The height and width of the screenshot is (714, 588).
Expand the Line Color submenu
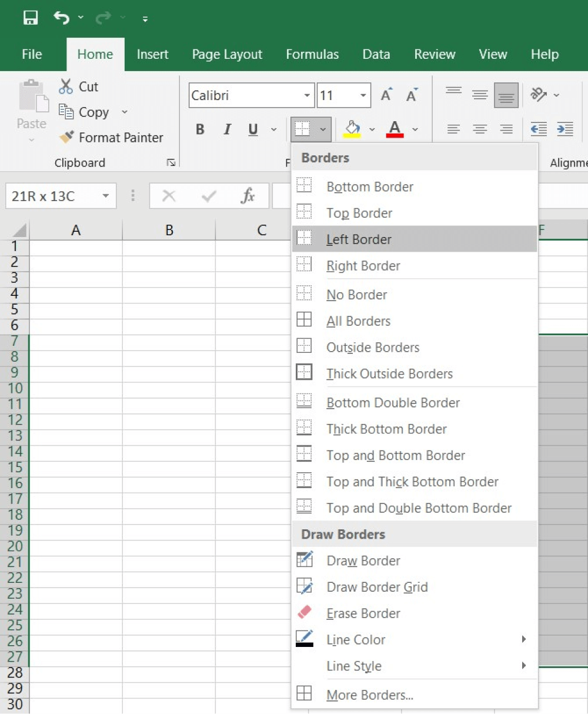[415, 640]
